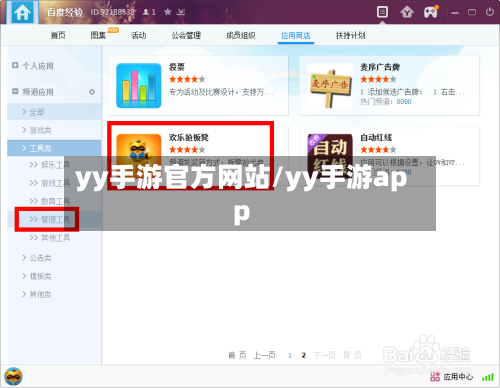
Task: Expand the 公告类 category
Action: (37, 258)
